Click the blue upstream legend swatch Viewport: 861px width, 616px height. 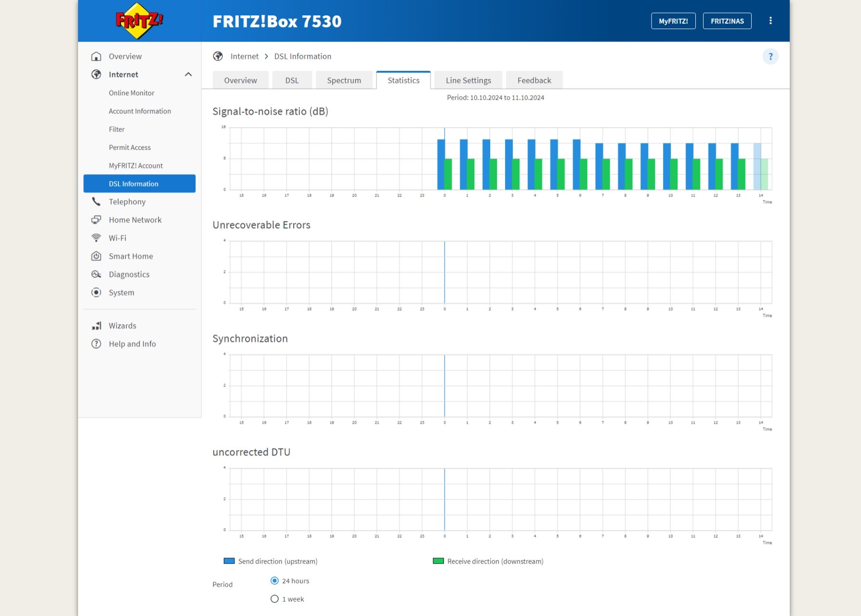(229, 561)
